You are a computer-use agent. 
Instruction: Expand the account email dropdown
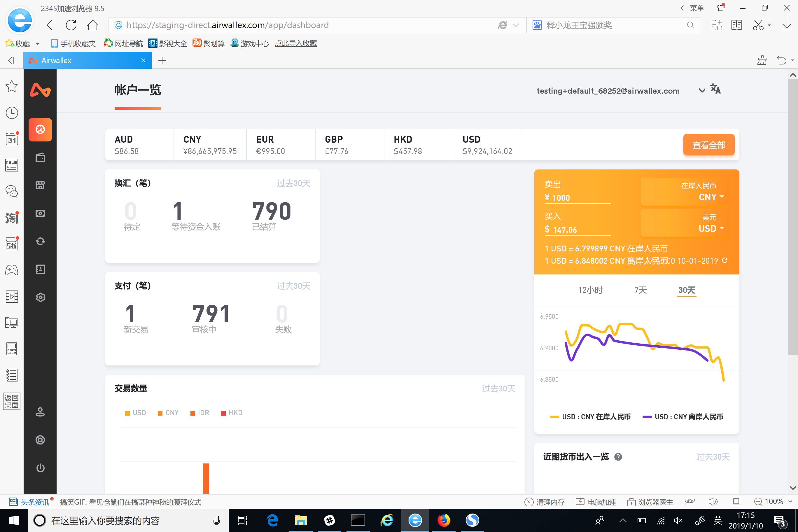[x=702, y=90]
